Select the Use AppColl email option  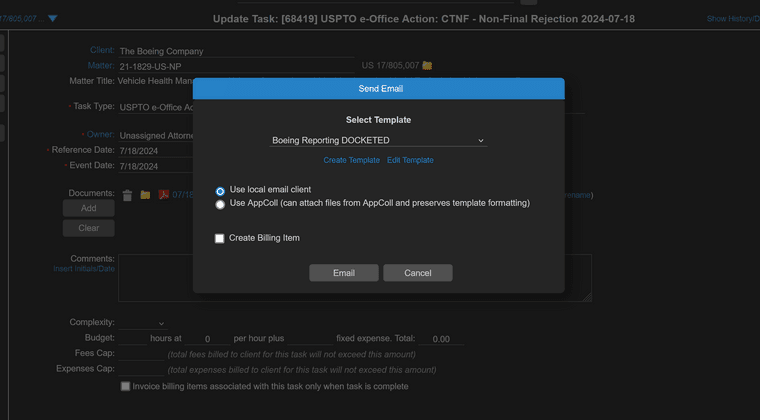pos(221,204)
